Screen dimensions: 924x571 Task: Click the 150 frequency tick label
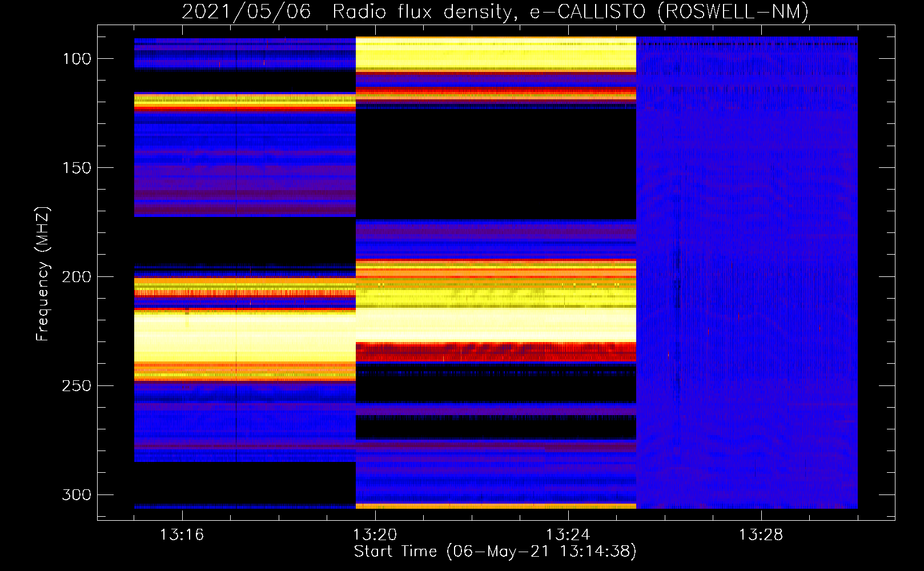coord(77,168)
